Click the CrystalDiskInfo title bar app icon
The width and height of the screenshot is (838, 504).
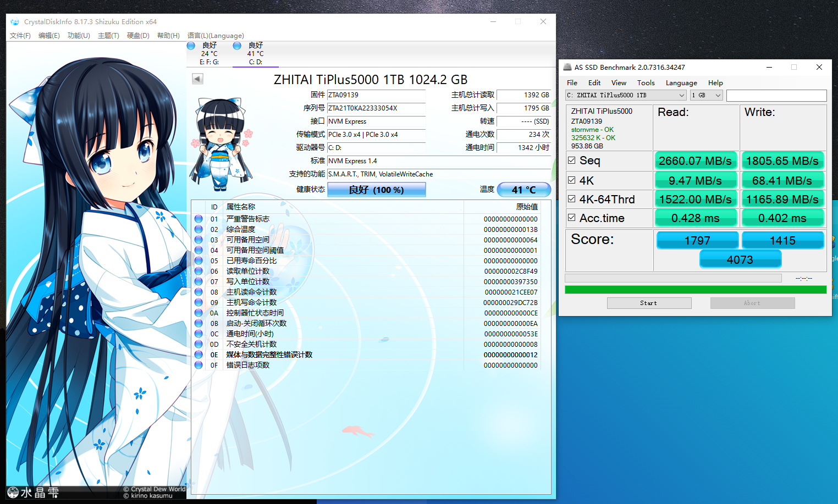pyautogui.click(x=15, y=22)
